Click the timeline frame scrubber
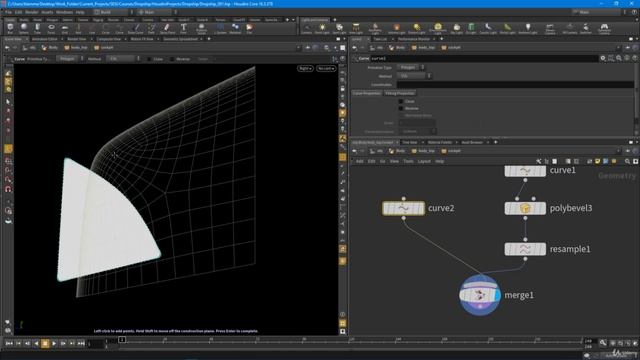 coord(122,340)
